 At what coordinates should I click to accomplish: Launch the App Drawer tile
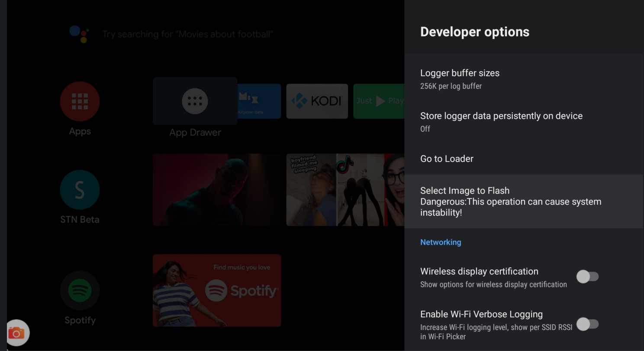pyautogui.click(x=195, y=101)
